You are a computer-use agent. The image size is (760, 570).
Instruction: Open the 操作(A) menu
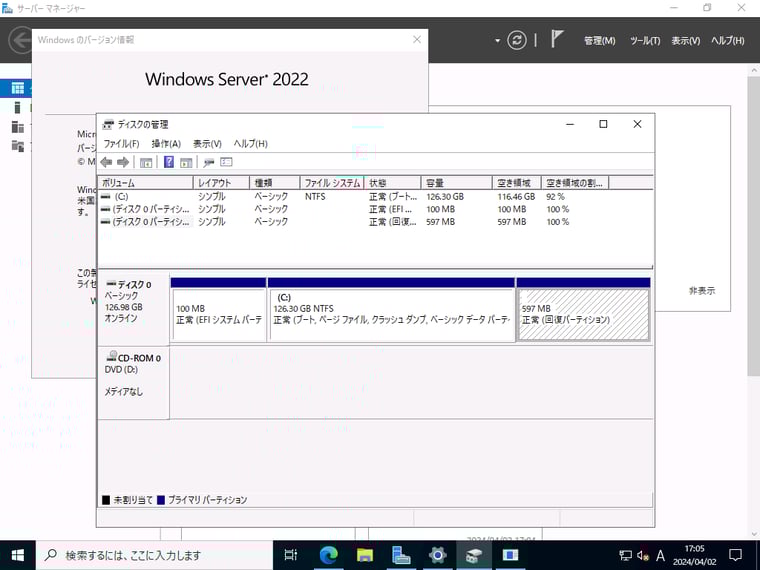(x=166, y=144)
